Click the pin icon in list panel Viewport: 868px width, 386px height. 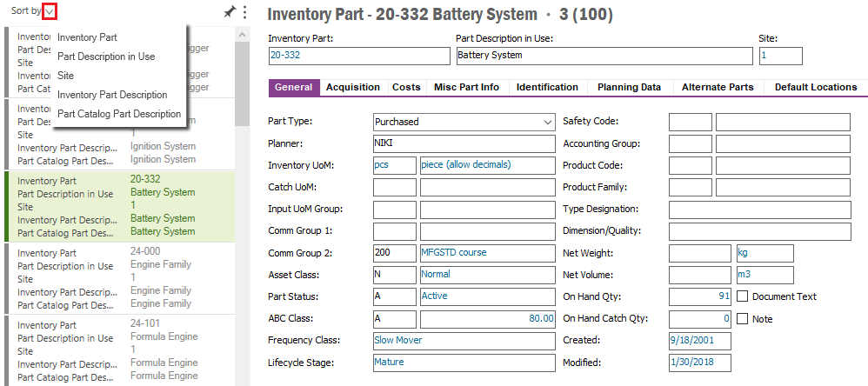pyautogui.click(x=230, y=12)
